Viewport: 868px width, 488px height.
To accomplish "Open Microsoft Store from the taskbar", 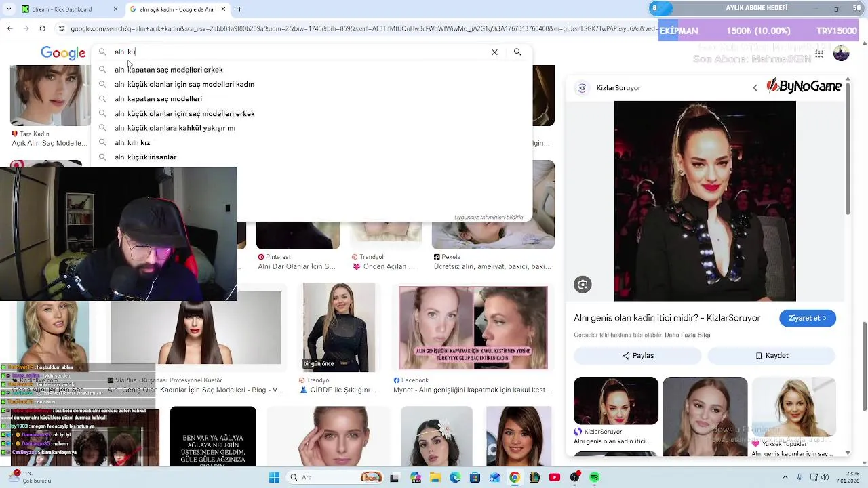I will point(475,477).
